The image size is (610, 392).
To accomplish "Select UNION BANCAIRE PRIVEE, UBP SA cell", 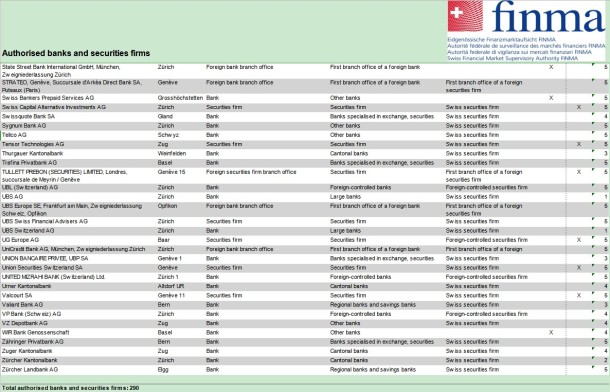I will click(x=45, y=259).
